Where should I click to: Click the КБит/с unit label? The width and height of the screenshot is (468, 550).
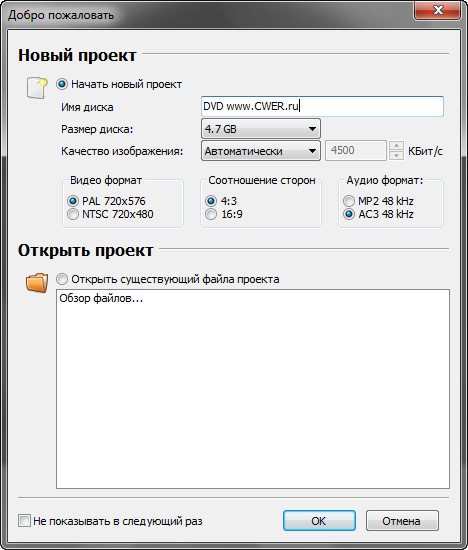425,151
